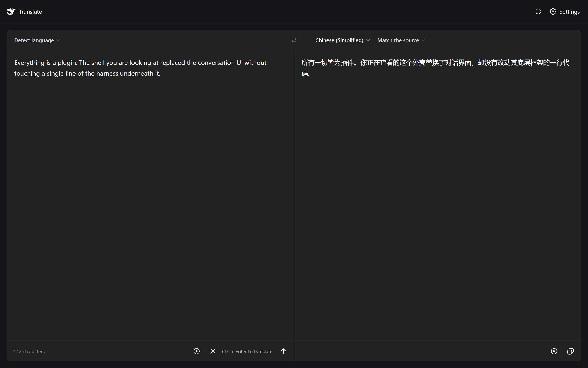
Task: Submit translation with the up arrow
Action: (x=283, y=351)
